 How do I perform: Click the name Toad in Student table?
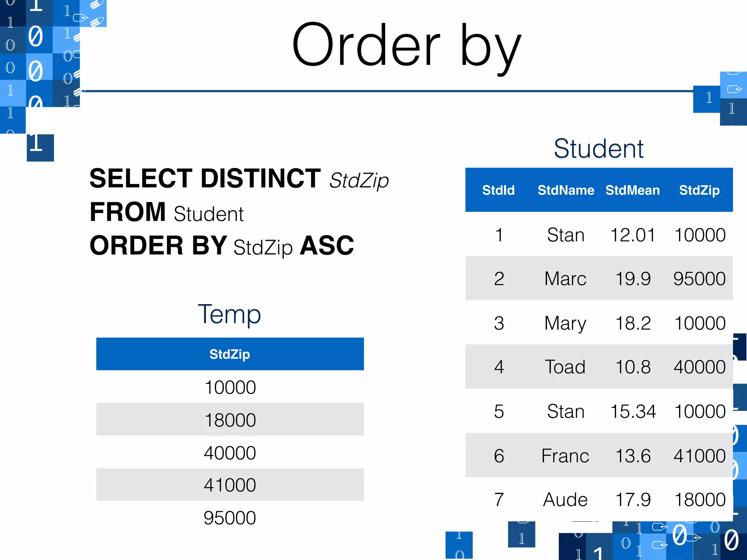565,367
